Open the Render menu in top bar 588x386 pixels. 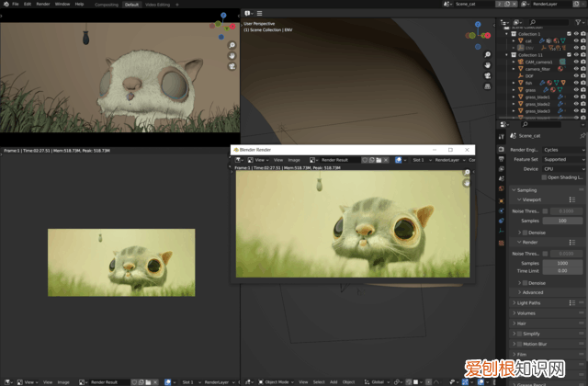tap(43, 5)
